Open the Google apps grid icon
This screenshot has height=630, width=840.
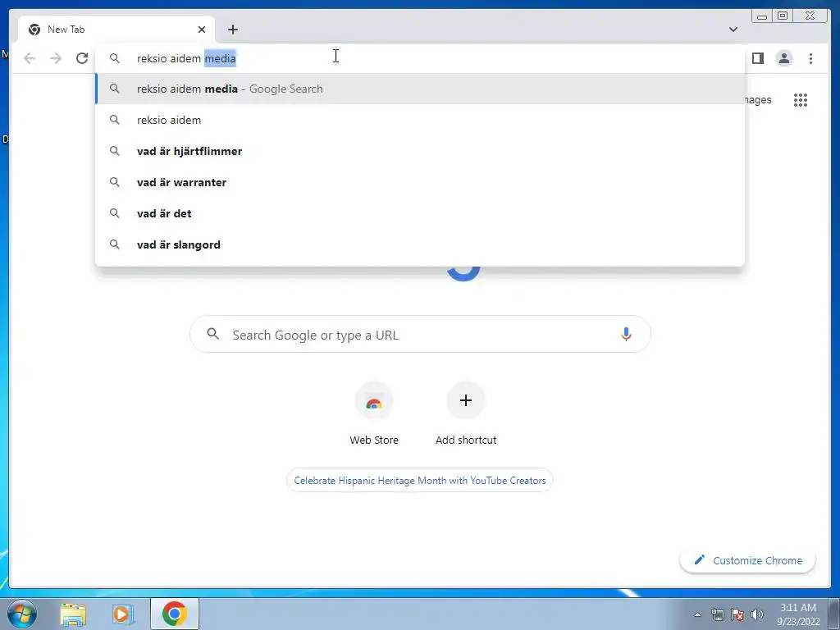(x=801, y=99)
